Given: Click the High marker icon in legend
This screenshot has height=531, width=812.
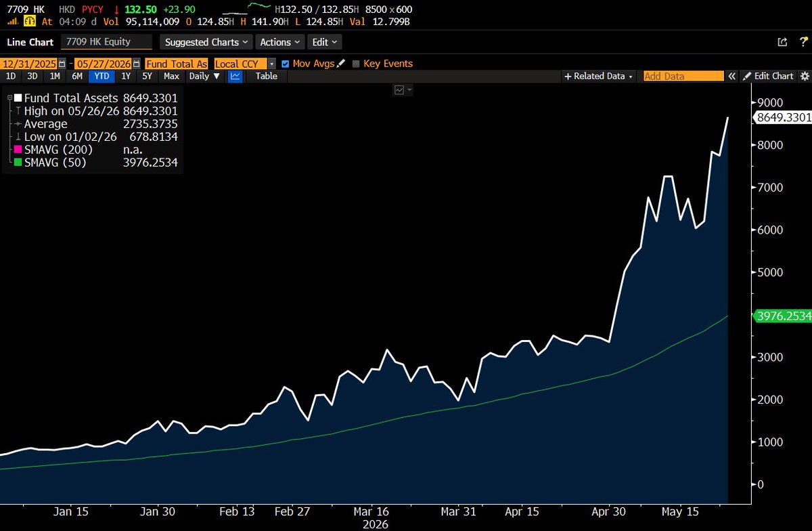Looking at the screenshot, I should [18, 110].
